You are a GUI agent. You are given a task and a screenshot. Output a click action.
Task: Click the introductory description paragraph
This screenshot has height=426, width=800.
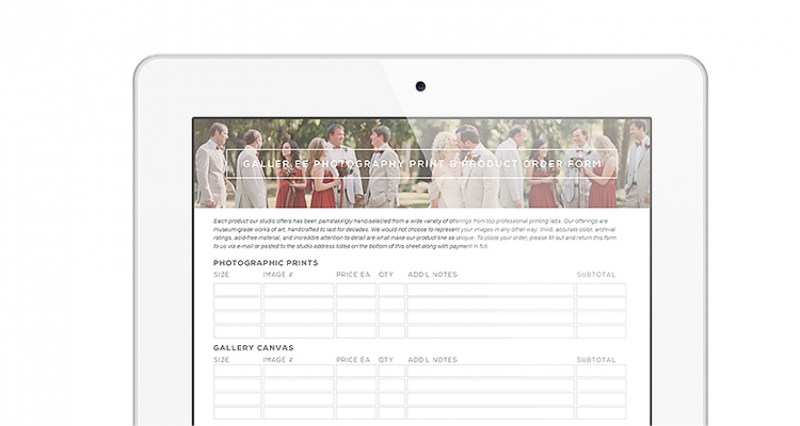[421, 231]
